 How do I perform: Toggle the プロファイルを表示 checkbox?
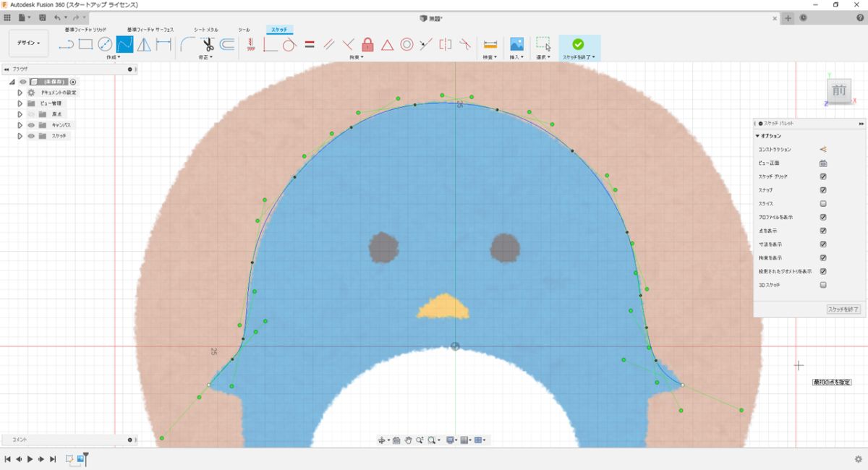823,217
